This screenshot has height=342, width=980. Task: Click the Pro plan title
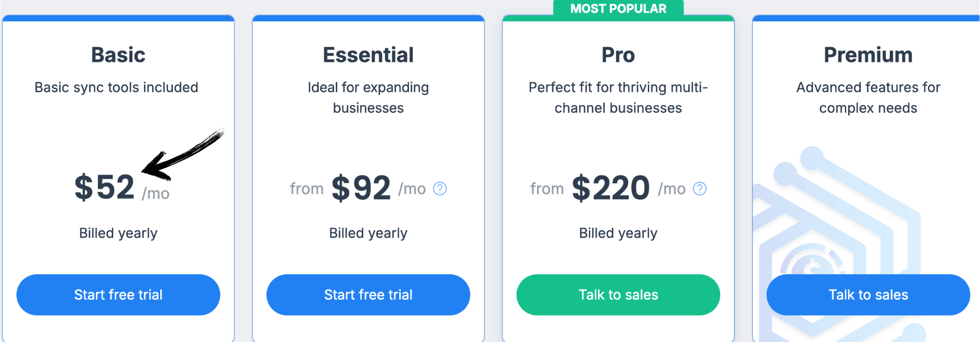pyautogui.click(x=618, y=55)
